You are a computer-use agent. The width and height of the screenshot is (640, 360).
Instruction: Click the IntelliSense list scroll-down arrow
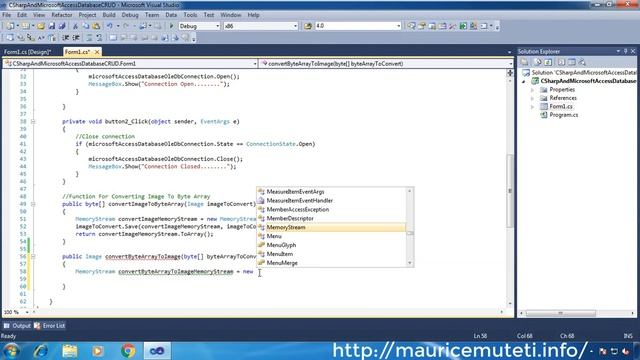(410, 263)
